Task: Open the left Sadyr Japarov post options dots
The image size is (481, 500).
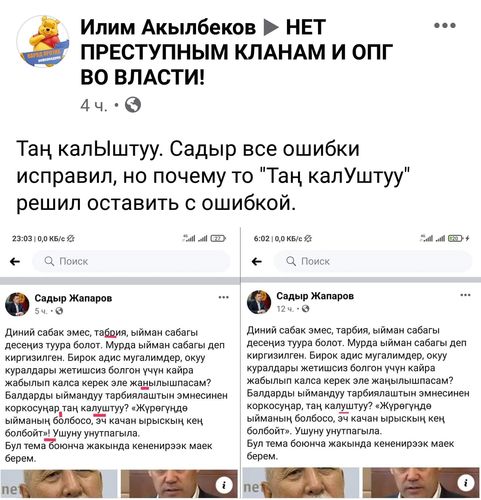Action: pyautogui.click(x=223, y=297)
